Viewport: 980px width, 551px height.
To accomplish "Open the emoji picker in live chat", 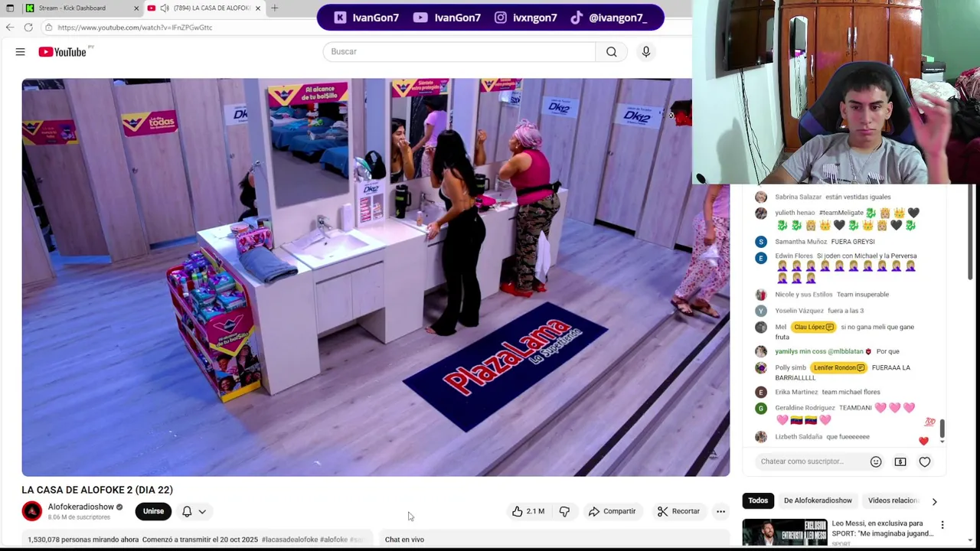I will coord(876,461).
